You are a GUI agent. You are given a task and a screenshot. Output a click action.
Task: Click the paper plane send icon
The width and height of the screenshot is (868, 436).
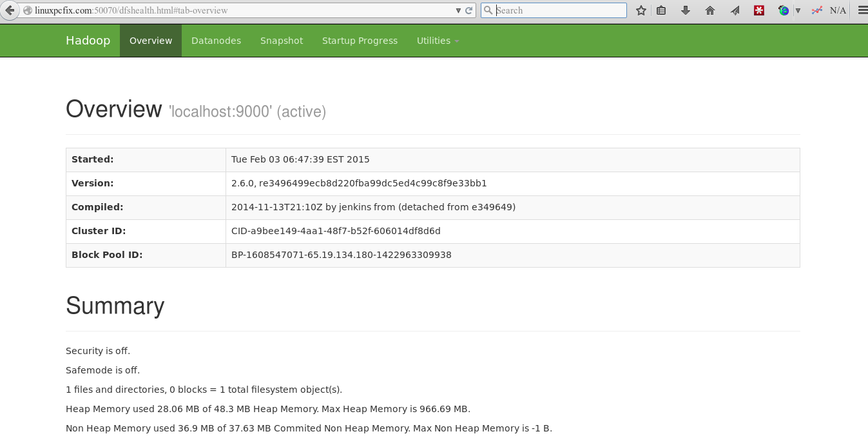point(735,10)
